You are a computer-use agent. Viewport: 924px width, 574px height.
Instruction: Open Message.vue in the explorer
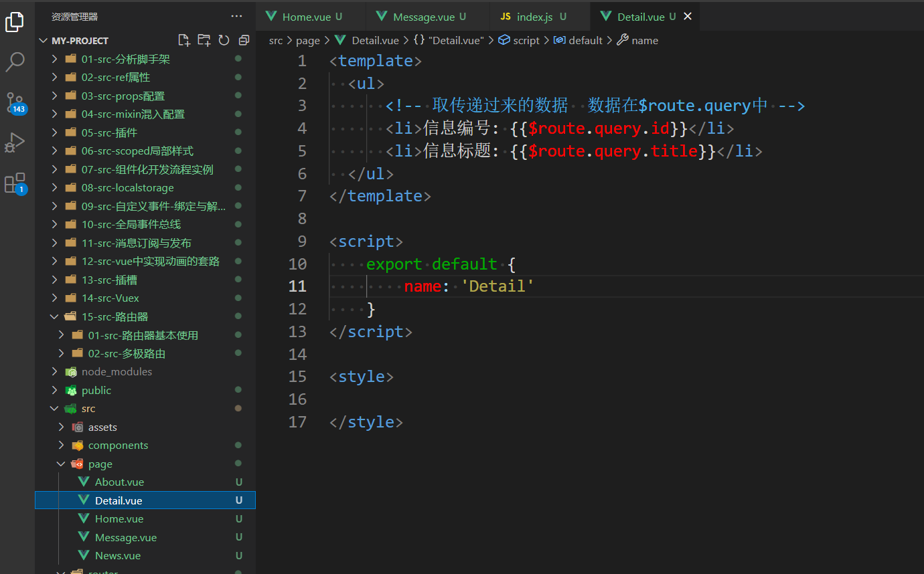145,537
